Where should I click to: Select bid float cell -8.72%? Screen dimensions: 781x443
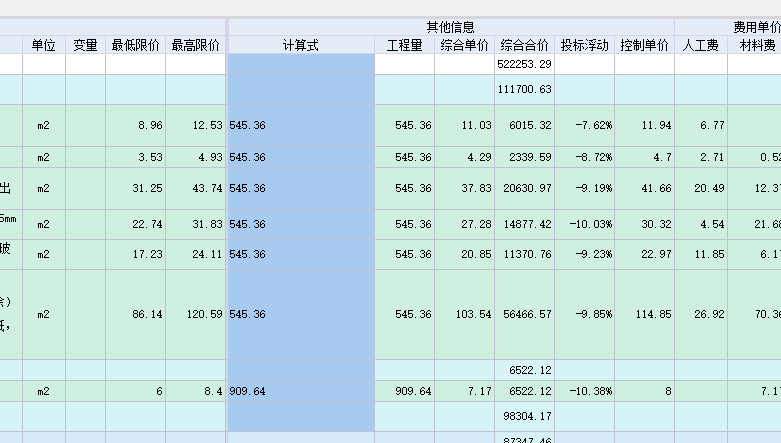[x=585, y=157]
